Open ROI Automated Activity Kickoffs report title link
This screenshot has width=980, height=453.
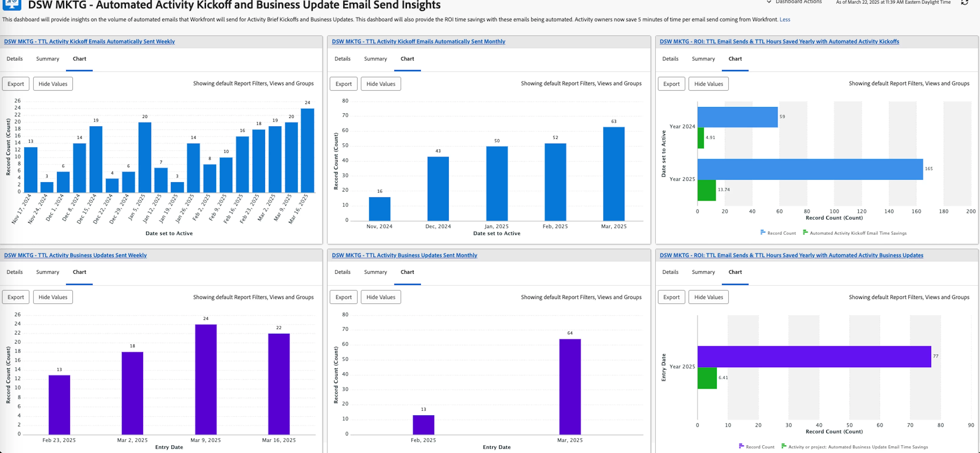coord(779,42)
